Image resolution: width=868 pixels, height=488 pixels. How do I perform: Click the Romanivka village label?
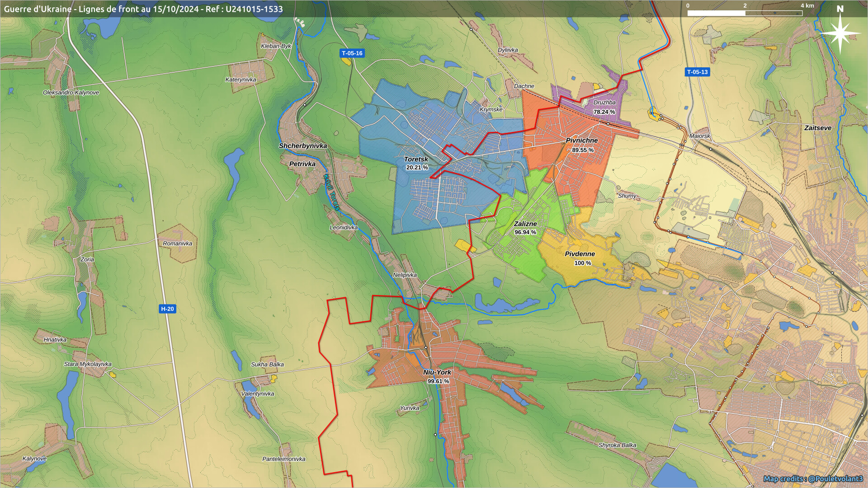coord(178,244)
